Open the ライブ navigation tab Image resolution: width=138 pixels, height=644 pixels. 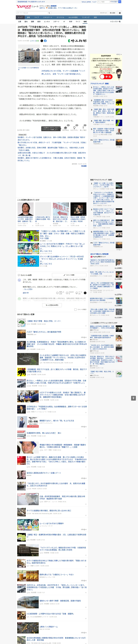click(37, 17)
